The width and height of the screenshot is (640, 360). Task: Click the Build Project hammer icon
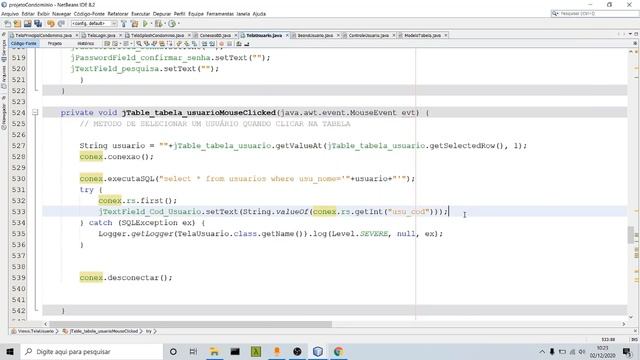coord(124,24)
